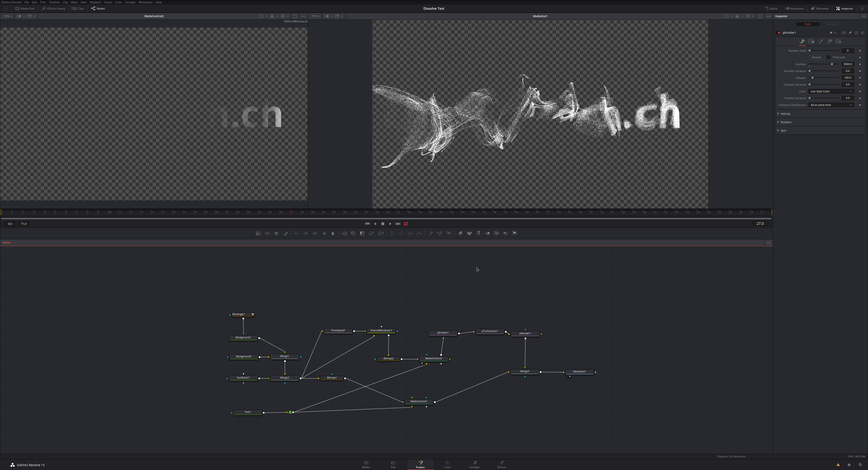Toggle keyframe diamond for Lifespan
This screenshot has height=470, width=868.
point(860,78)
